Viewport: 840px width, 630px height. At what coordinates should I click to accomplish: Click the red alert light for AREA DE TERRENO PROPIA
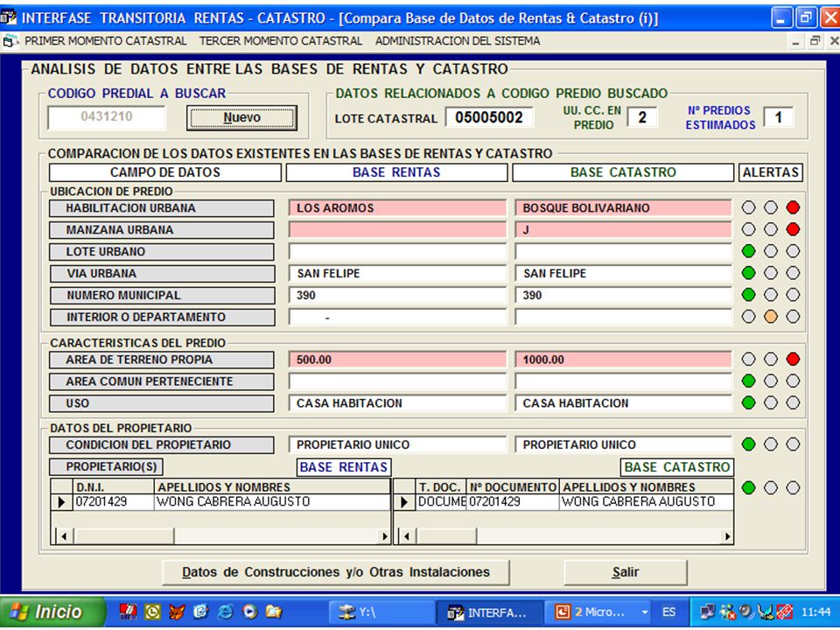(793, 360)
